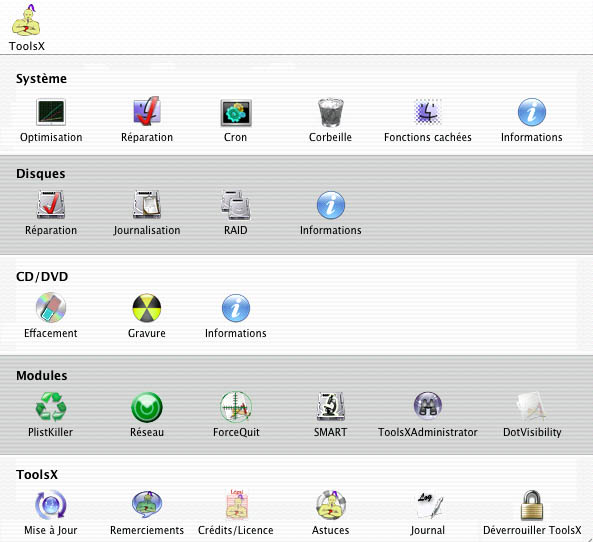Launch the PlistKiller recycle icon
Screen dimensions: 593x542
(x=51, y=407)
